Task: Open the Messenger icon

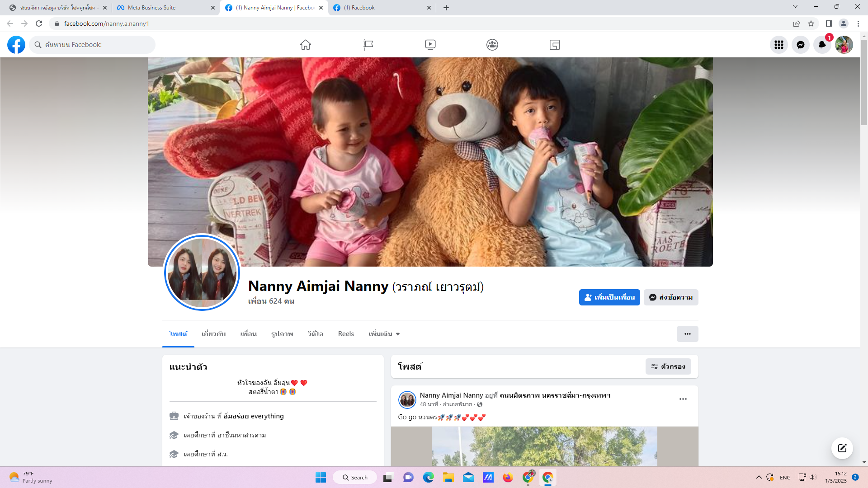Action: [801, 45]
